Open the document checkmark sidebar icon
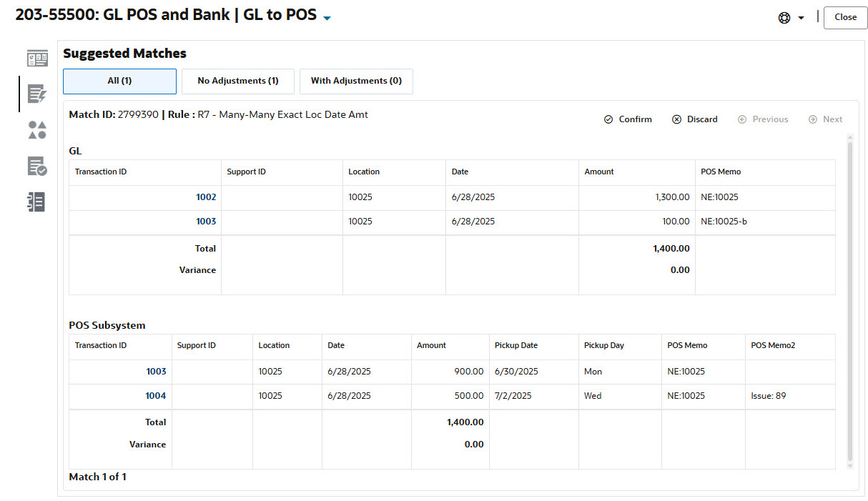 [x=37, y=166]
